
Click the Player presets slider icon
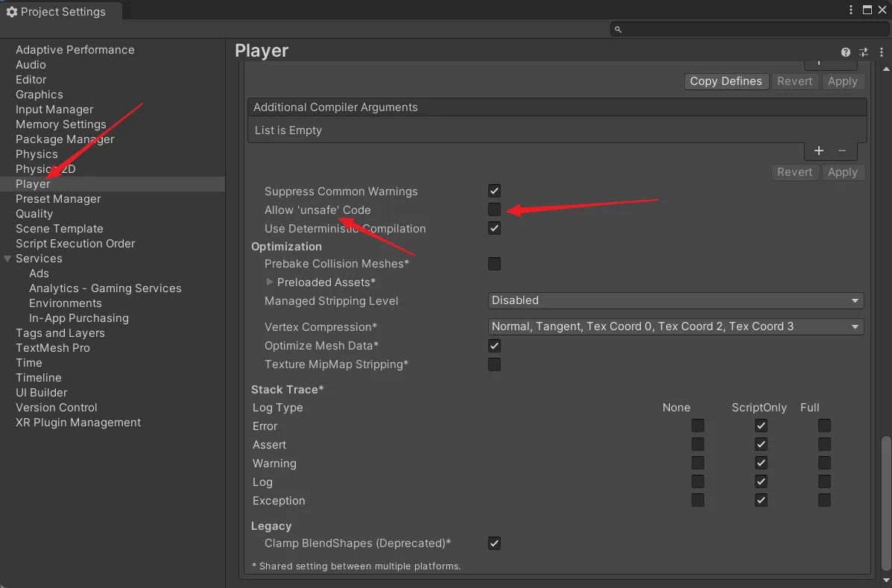coord(864,52)
